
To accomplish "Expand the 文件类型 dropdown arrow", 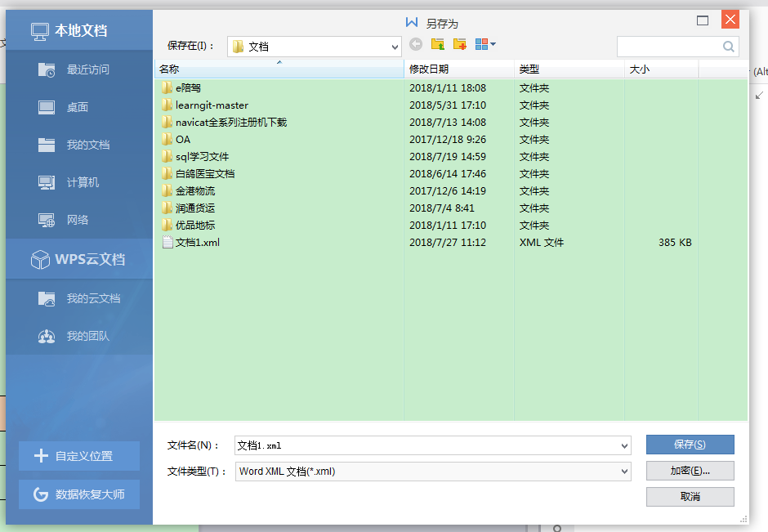I will pos(624,472).
